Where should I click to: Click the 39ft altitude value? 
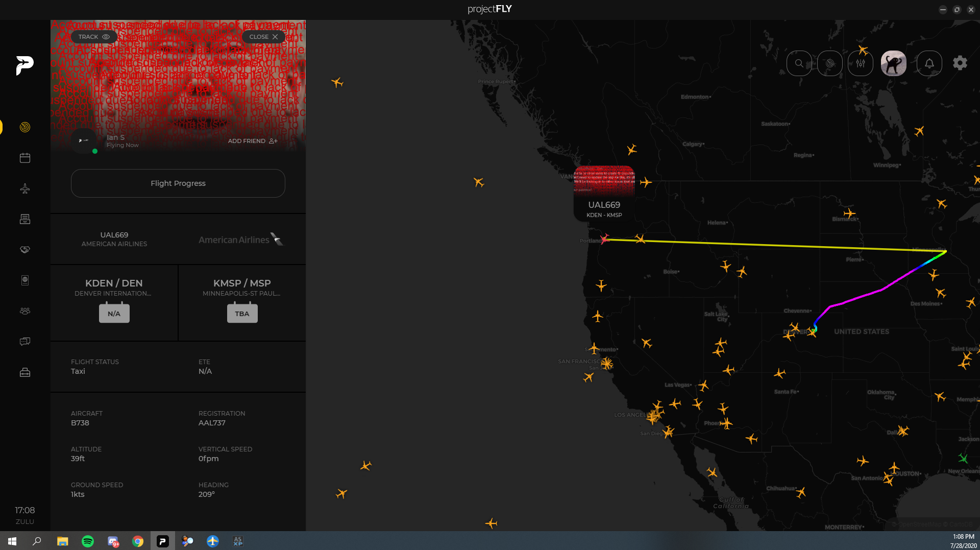(78, 459)
